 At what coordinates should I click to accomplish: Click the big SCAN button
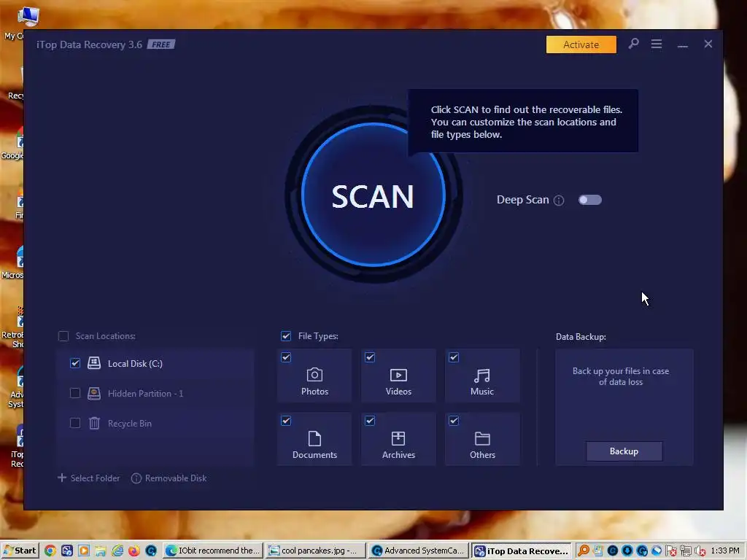[x=373, y=195]
